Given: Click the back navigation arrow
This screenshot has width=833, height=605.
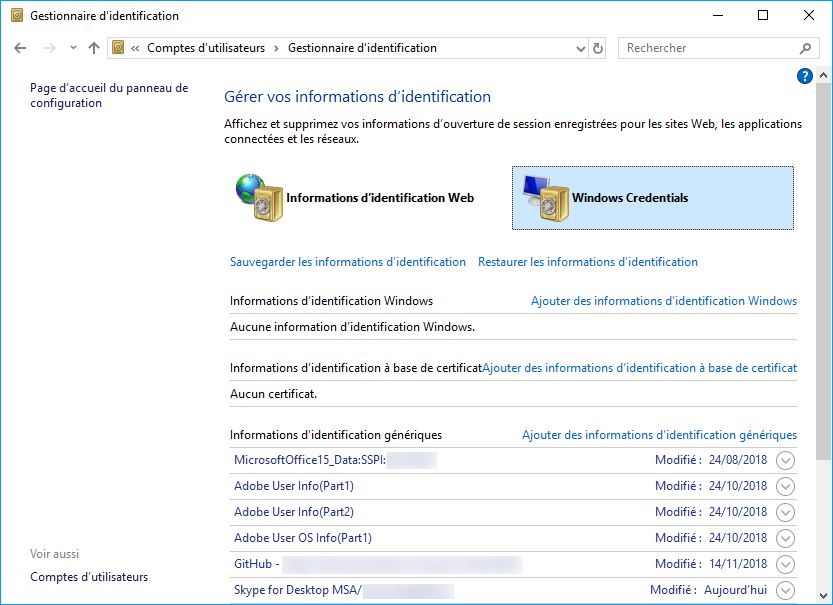Looking at the screenshot, I should (21, 48).
